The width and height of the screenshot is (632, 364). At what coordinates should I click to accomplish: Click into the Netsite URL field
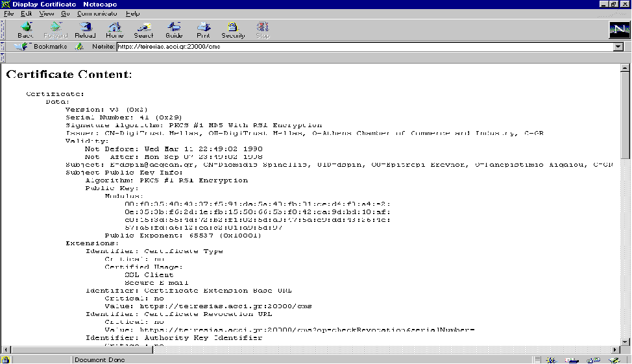coord(365,47)
